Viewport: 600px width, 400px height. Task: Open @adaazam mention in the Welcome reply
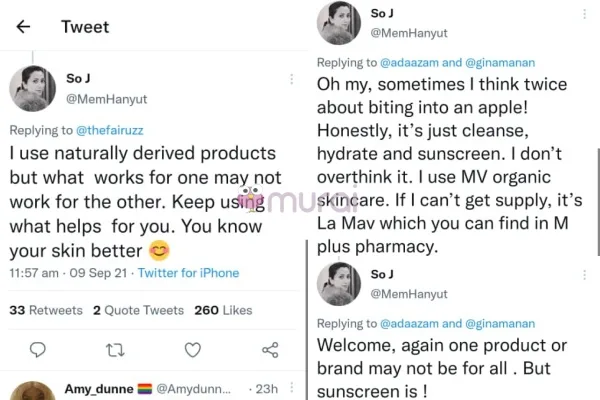[409, 324]
